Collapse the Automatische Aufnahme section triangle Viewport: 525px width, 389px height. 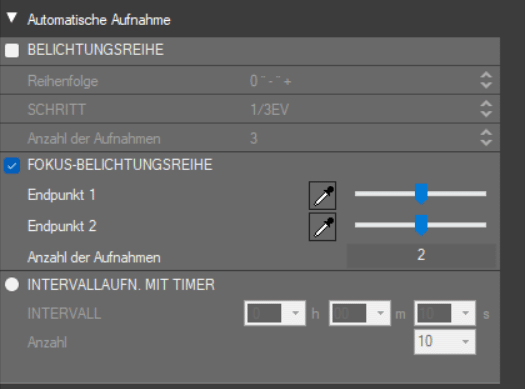point(12,17)
